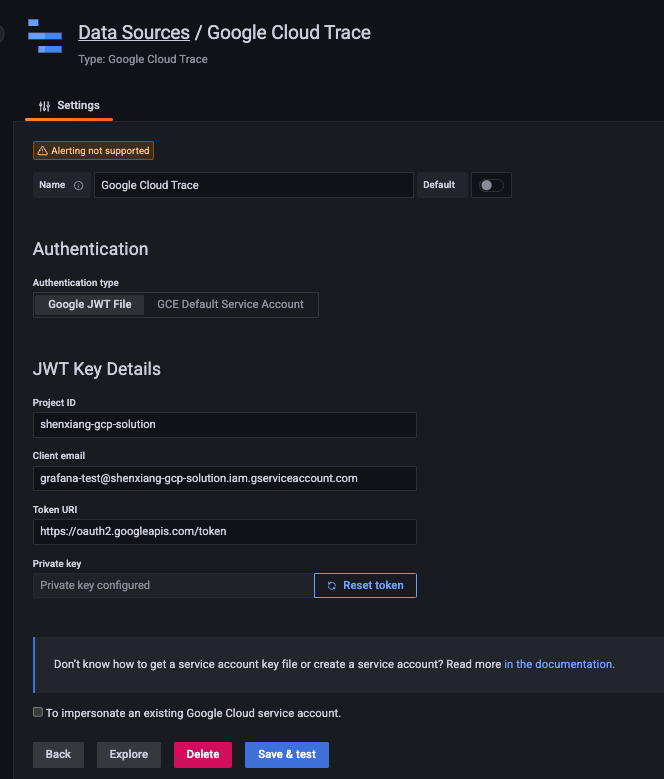664x779 pixels.
Task: Open the documentation link
Action: (x=559, y=664)
